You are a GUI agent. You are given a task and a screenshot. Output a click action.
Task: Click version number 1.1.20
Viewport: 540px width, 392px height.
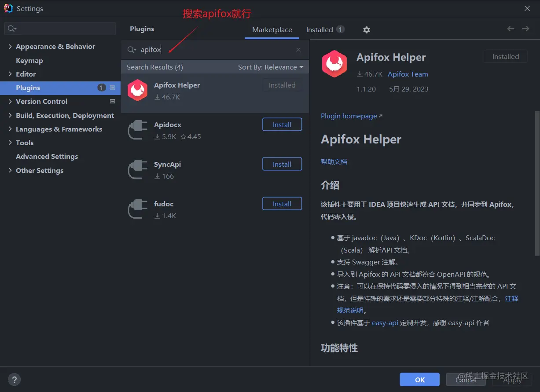[x=366, y=89]
